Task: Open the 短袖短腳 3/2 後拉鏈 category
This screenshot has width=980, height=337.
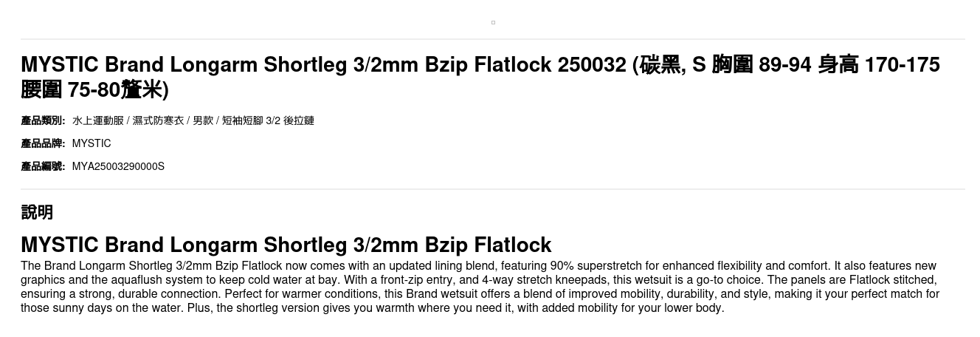Action: [x=268, y=120]
